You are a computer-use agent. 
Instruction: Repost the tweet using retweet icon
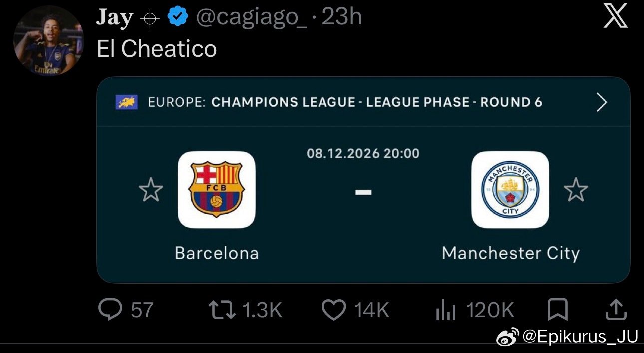(x=222, y=310)
